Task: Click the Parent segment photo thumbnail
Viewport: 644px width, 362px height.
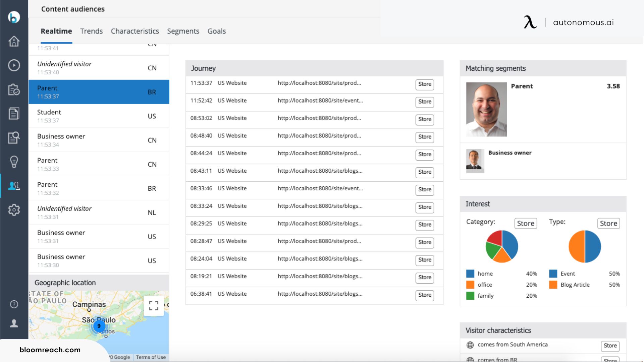Action: [486, 109]
